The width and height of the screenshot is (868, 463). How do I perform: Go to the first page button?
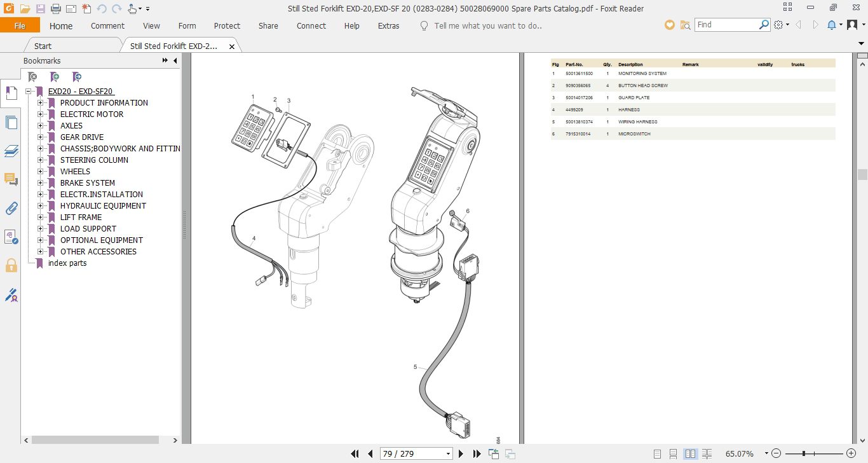[x=355, y=453]
